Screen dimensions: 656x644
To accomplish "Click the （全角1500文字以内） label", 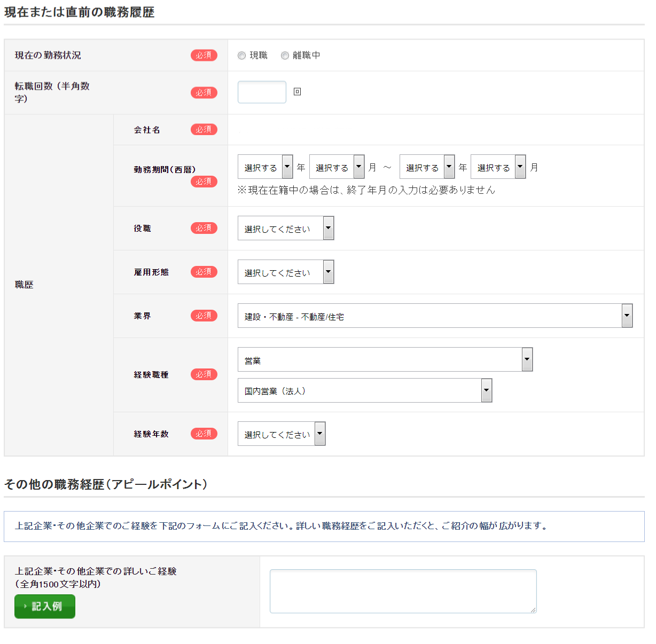I will point(58,584).
